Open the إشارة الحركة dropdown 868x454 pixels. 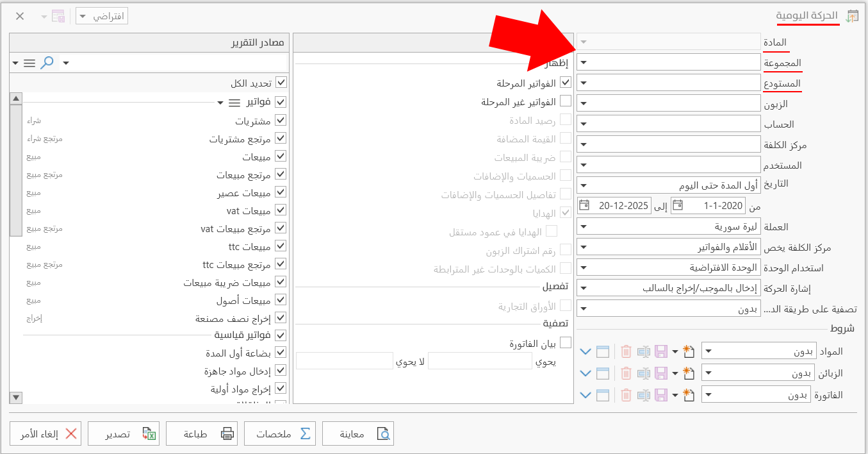point(583,287)
